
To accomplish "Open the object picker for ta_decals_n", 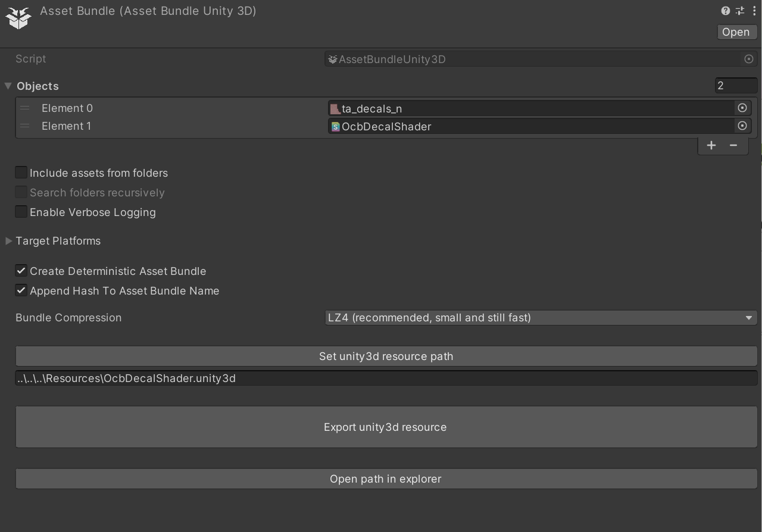I will tap(742, 108).
